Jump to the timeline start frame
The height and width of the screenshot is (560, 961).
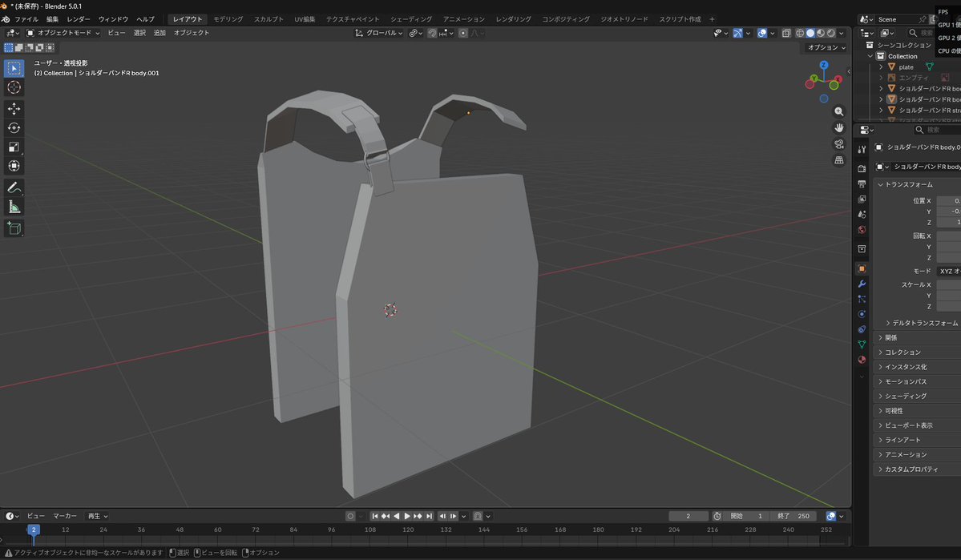pos(375,516)
